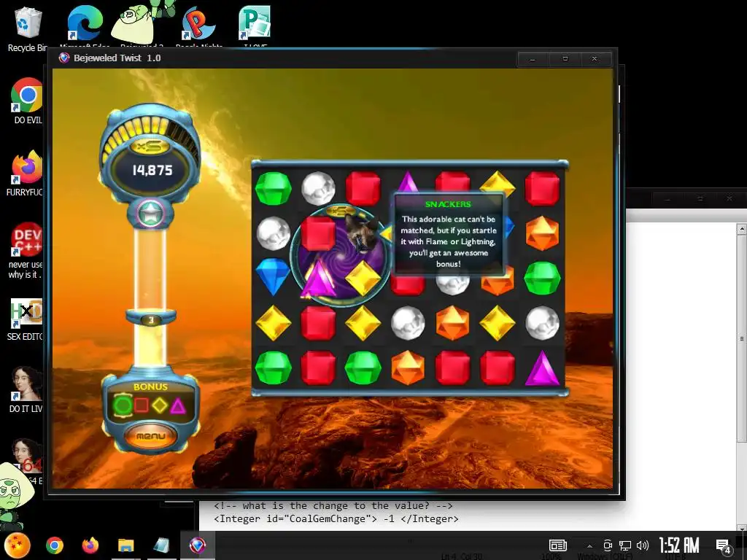747x560 pixels.
Task: Click the Snackers cat inside the rotator
Action: click(x=362, y=233)
